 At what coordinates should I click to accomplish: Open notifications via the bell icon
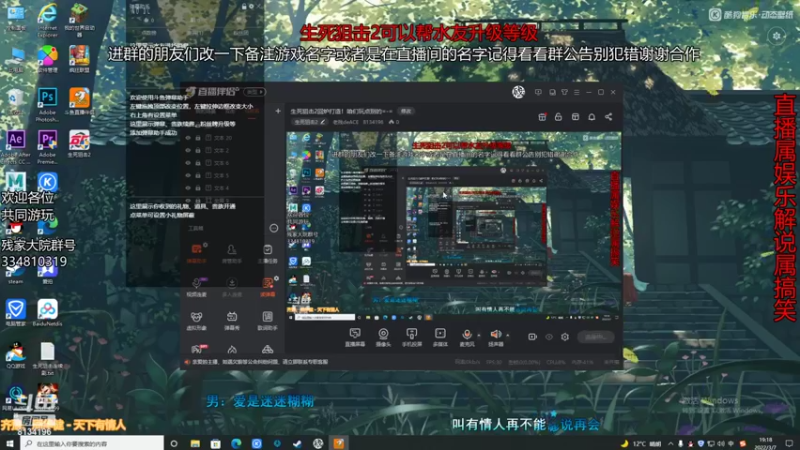click(592, 117)
